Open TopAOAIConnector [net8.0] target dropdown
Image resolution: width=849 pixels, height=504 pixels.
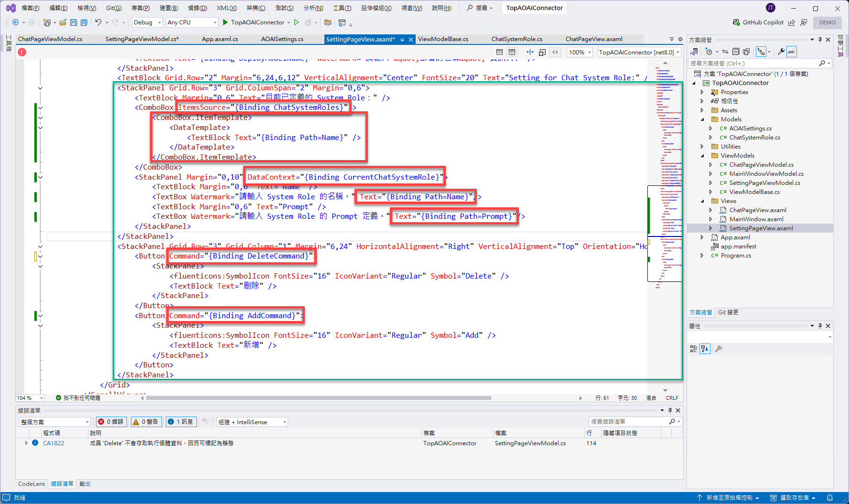pos(639,52)
